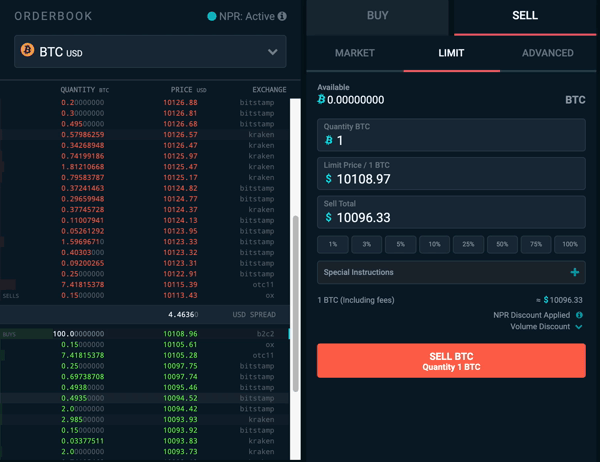Select the b2c2 buy order at 10108.96
Screen dimensions: 600x462
145,334
